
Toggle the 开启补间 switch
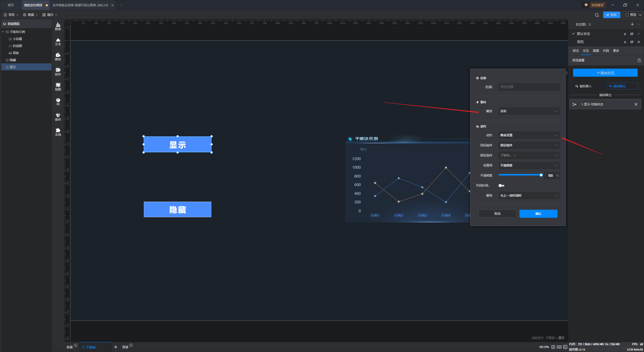(x=501, y=186)
